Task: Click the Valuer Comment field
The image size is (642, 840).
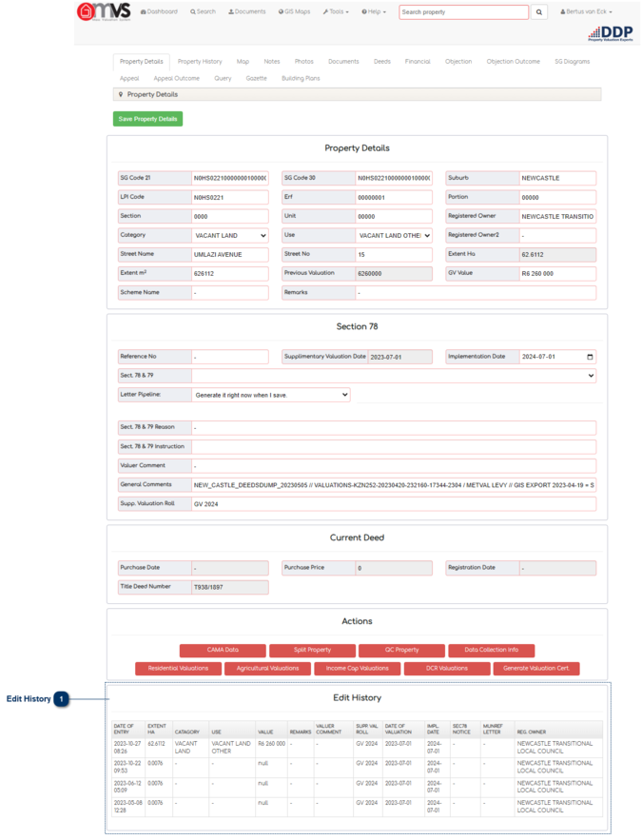Action: coord(394,466)
